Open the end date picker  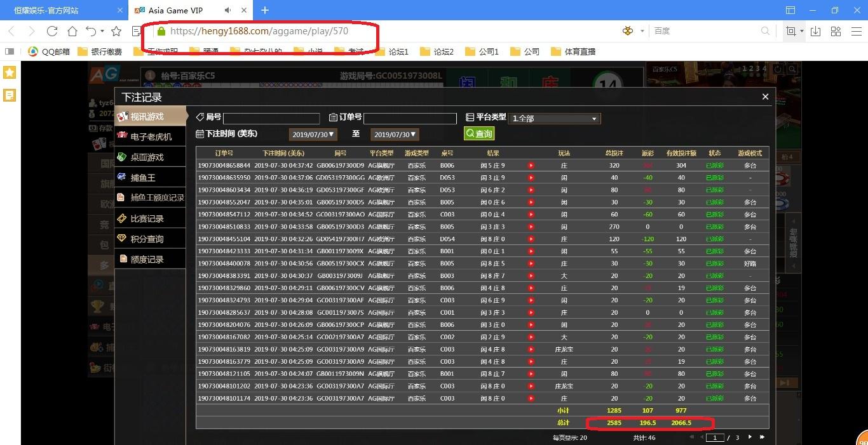(395, 135)
